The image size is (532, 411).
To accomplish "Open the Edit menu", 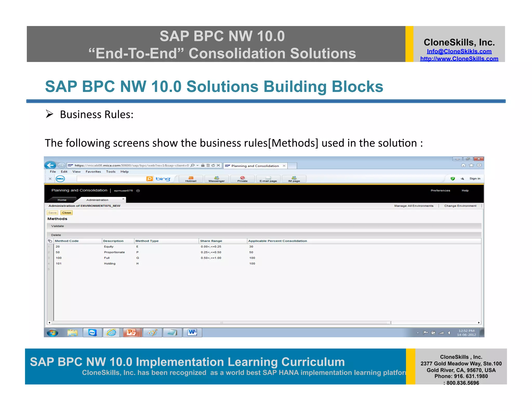I will [64, 172].
